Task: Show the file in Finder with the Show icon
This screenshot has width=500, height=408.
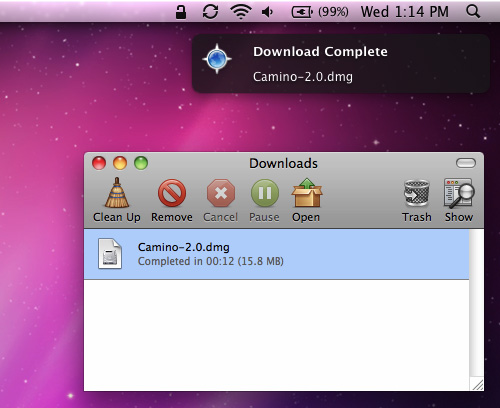Action: pos(459,193)
